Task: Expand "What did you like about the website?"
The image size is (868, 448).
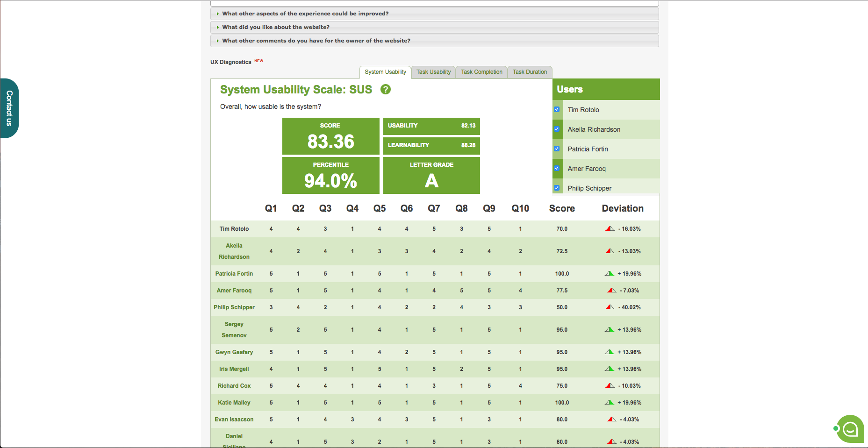Action: click(x=276, y=27)
